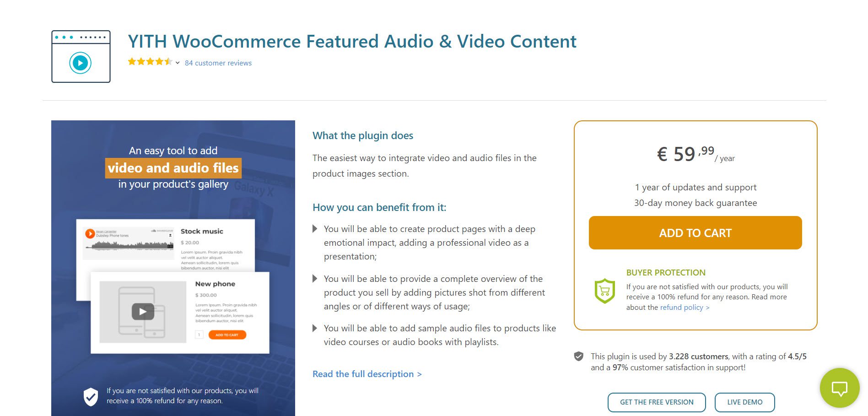Click the buyer protection shield cart icon
The width and height of the screenshot is (868, 416).
pos(604,291)
